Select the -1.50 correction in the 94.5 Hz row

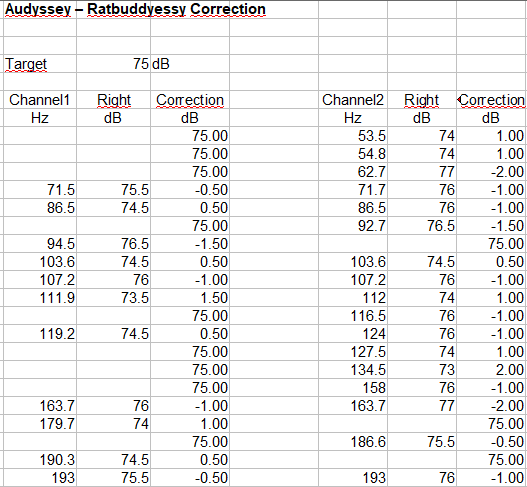tap(190, 244)
